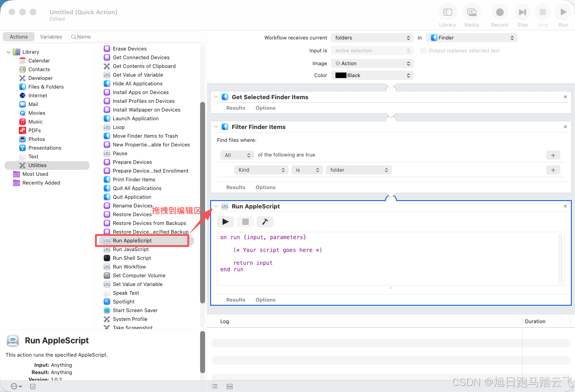Collapse the Run AppleScript action
The height and width of the screenshot is (392, 575).
coord(216,206)
